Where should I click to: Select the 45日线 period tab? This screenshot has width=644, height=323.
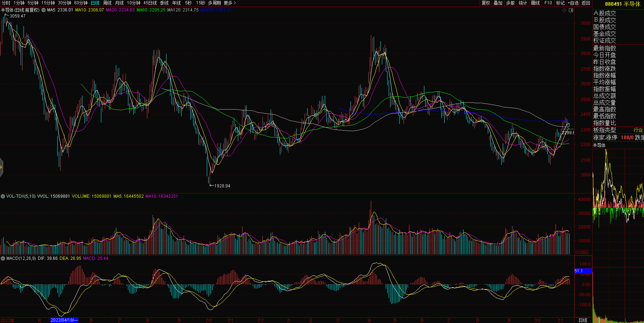pyautogui.click(x=150, y=3)
